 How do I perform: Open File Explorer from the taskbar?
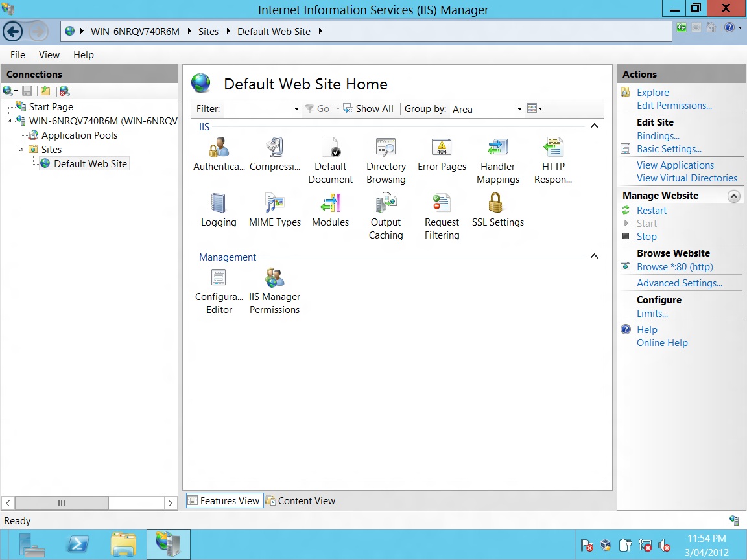pos(123,544)
